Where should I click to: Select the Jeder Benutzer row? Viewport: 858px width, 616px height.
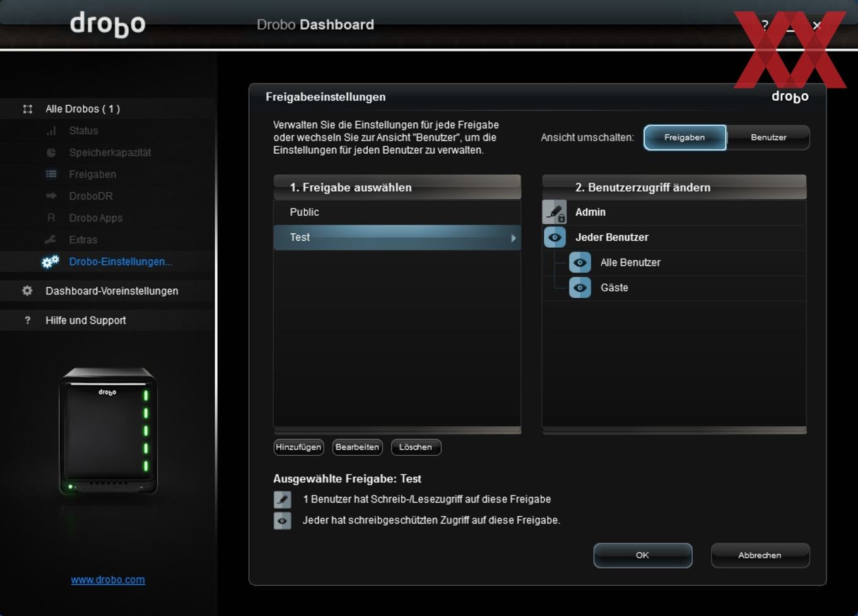coord(674,238)
